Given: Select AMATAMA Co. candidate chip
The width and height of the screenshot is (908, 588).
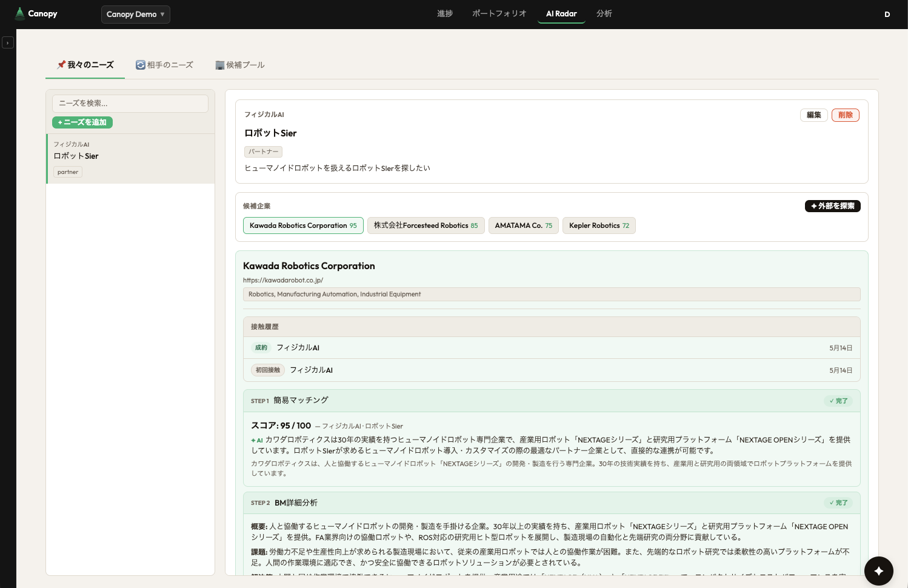Looking at the screenshot, I should pyautogui.click(x=524, y=226).
